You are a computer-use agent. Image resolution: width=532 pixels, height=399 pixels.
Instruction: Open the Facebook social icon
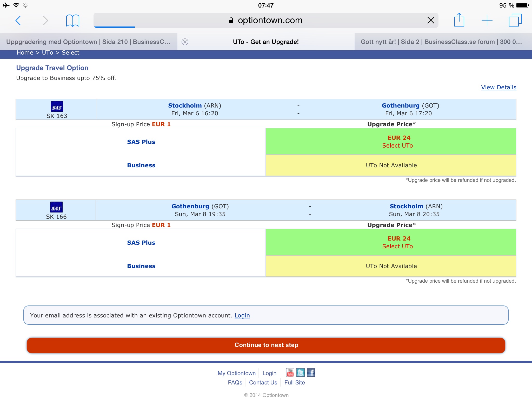click(x=311, y=373)
